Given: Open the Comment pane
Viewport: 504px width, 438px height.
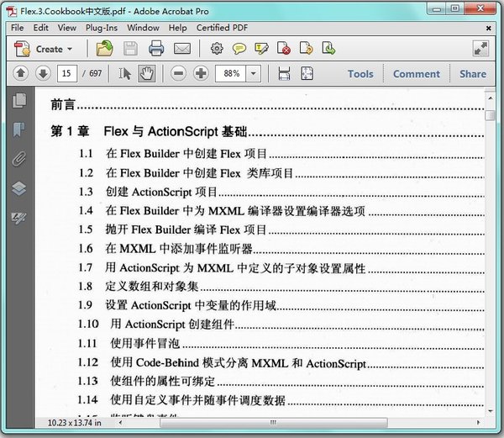Looking at the screenshot, I should [x=417, y=74].
